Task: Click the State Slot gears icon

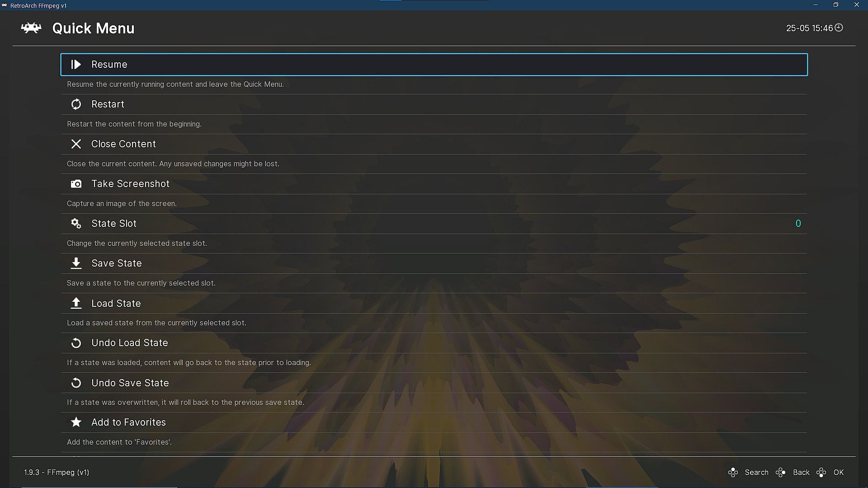Action: pyautogui.click(x=76, y=224)
